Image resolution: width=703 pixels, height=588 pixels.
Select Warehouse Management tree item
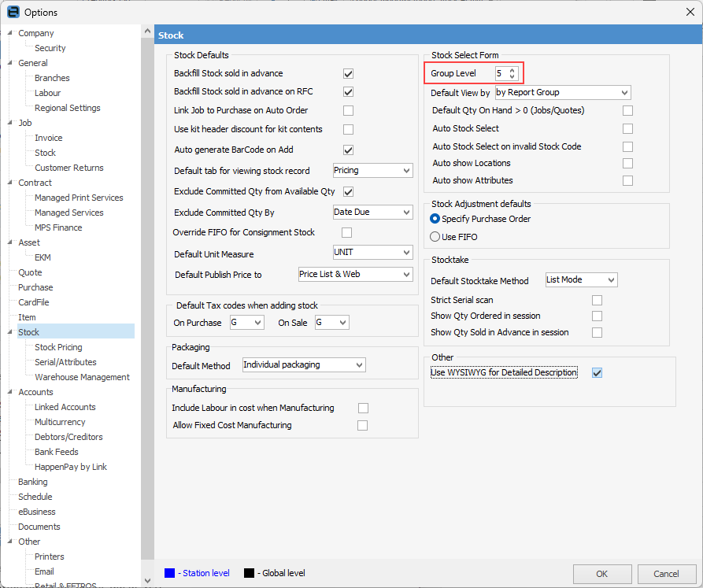point(82,377)
